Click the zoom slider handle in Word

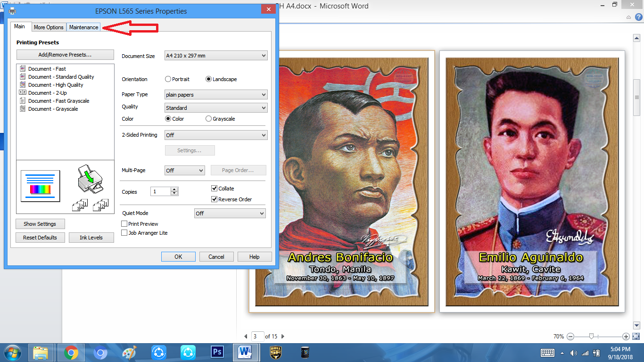591,337
